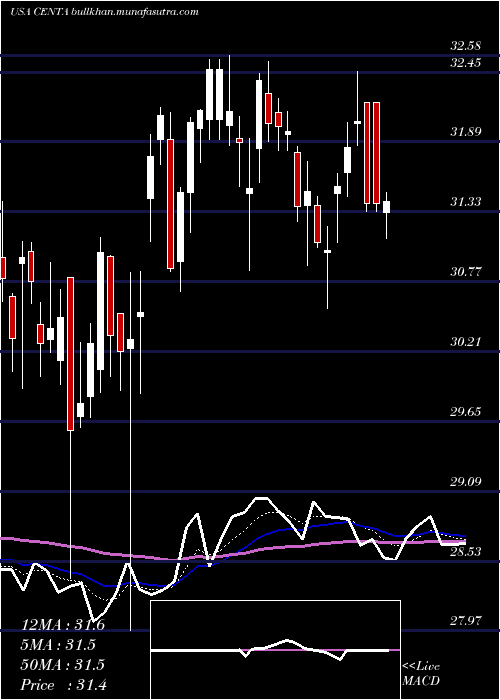Click the 29.65 price axis label
Screen dimensions: 500x700
click(x=466, y=411)
